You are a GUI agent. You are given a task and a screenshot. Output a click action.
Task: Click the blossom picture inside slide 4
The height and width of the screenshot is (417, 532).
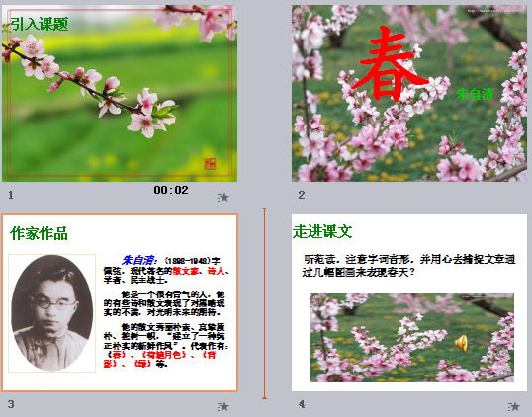412,338
